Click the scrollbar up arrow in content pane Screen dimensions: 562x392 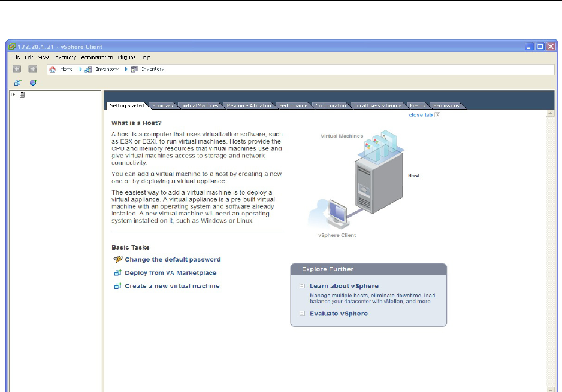pyautogui.click(x=550, y=113)
